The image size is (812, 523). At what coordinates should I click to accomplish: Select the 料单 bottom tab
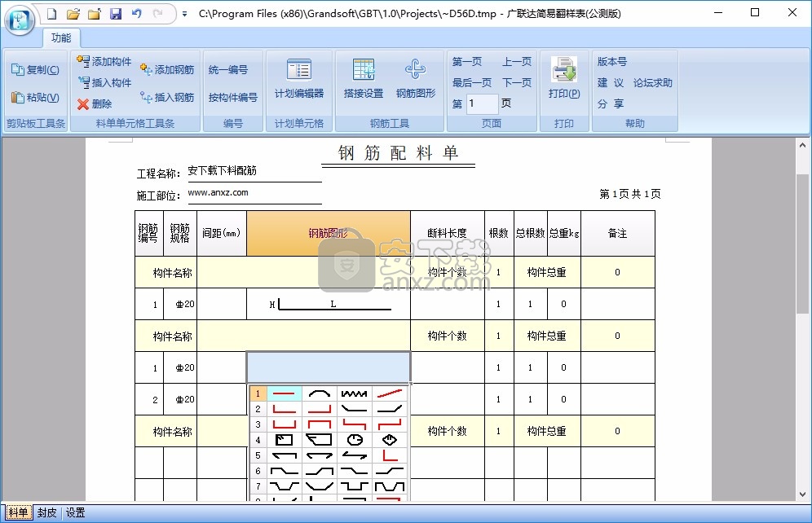tap(18, 512)
